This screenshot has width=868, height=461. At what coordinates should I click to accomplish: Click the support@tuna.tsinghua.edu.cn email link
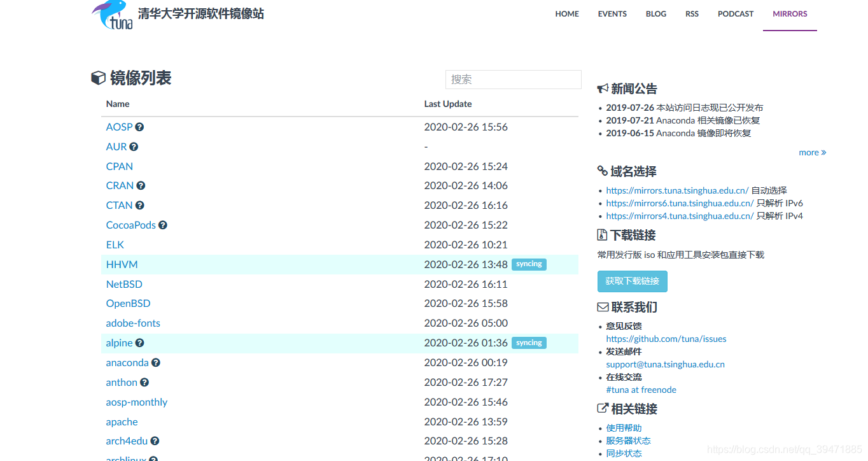pos(665,365)
